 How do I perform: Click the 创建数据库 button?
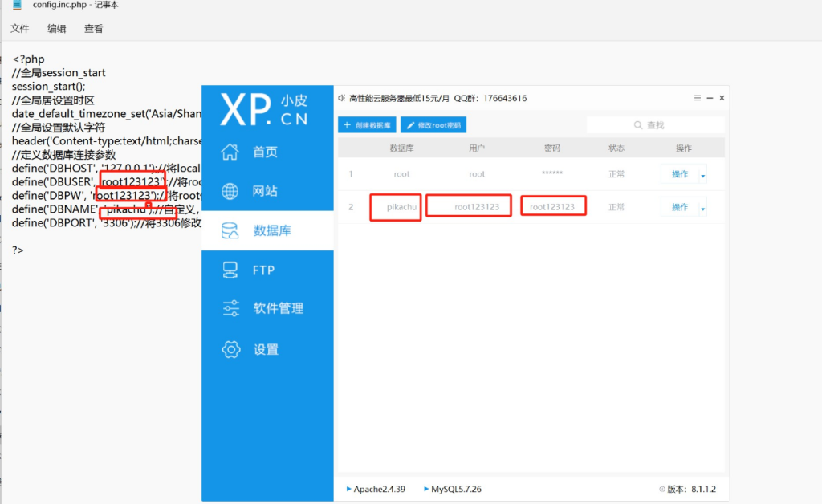coord(367,125)
